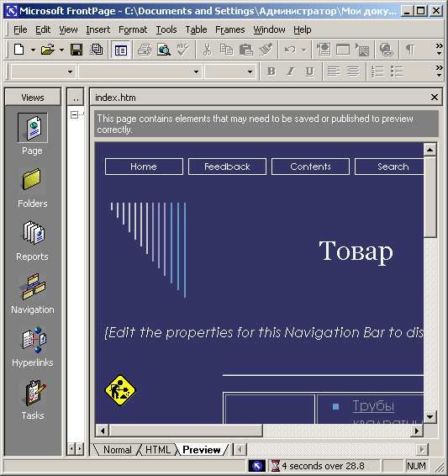The image size is (448, 476).
Task: Click the Feedback navigation button
Action: point(227,167)
